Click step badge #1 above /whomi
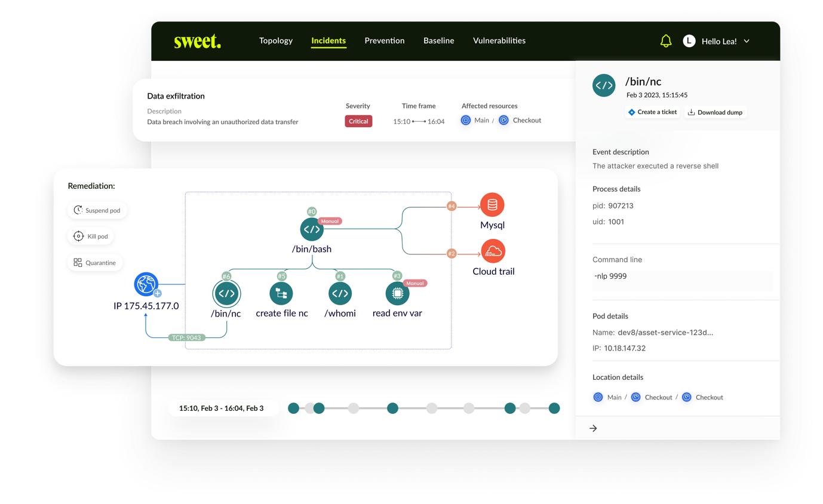 pos(340,276)
